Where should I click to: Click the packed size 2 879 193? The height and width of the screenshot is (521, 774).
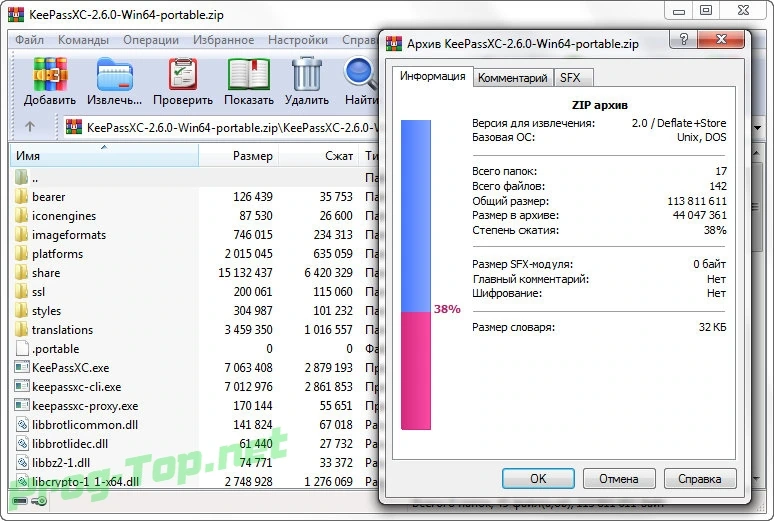point(328,367)
